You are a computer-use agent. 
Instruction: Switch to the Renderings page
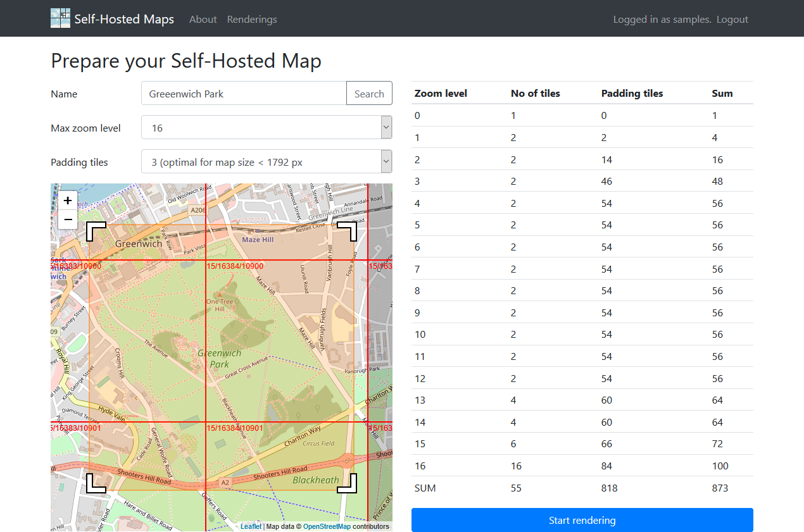pos(251,19)
